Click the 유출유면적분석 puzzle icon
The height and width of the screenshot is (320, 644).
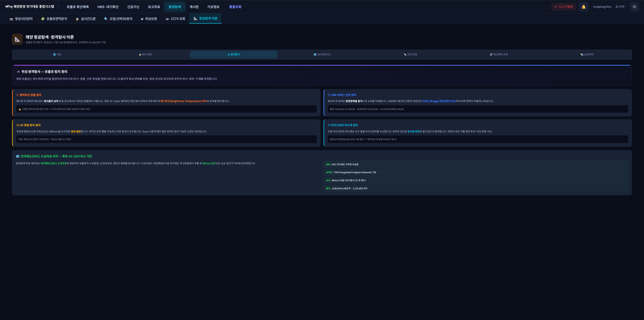[43, 19]
